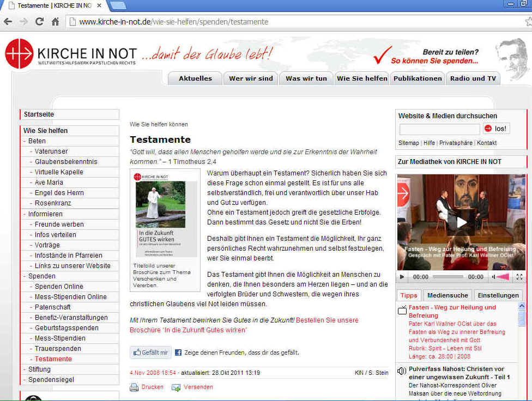The height and width of the screenshot is (401, 532).
Task: Open Vaterunser in the sidebar
Action: (51, 151)
